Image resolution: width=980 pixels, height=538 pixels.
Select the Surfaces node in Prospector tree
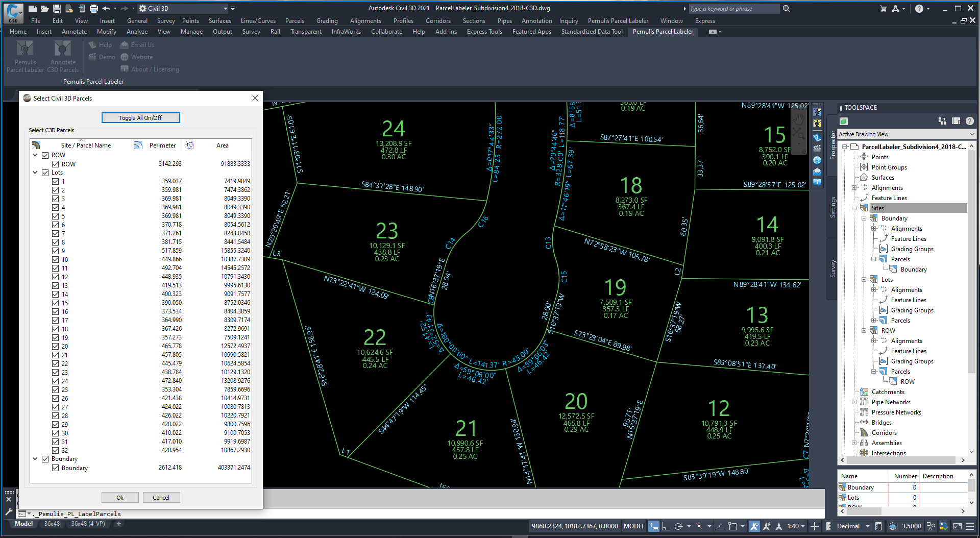(x=883, y=178)
